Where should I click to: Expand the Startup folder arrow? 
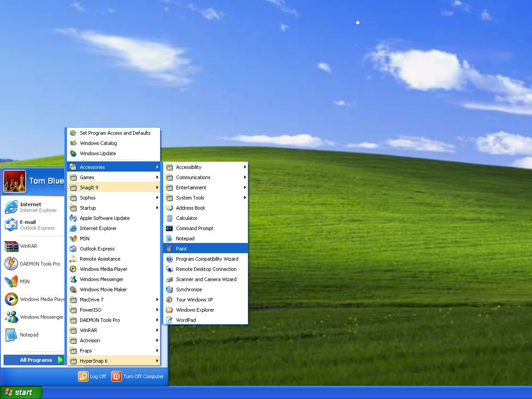tap(157, 208)
